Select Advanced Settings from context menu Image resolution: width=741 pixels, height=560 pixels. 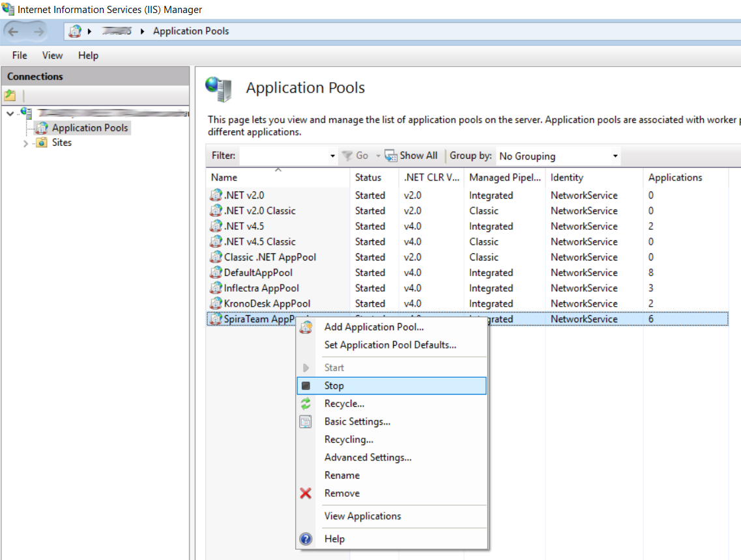tap(368, 458)
